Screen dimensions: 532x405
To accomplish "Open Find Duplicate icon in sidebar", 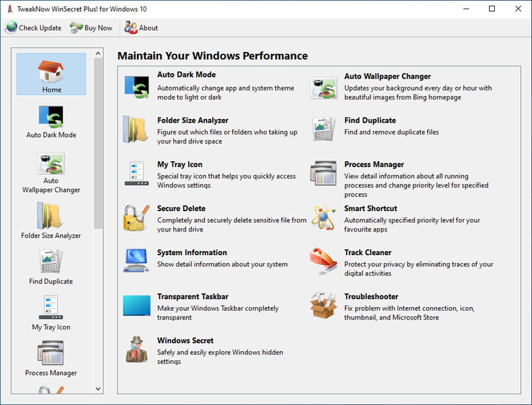I will pyautogui.click(x=51, y=261).
